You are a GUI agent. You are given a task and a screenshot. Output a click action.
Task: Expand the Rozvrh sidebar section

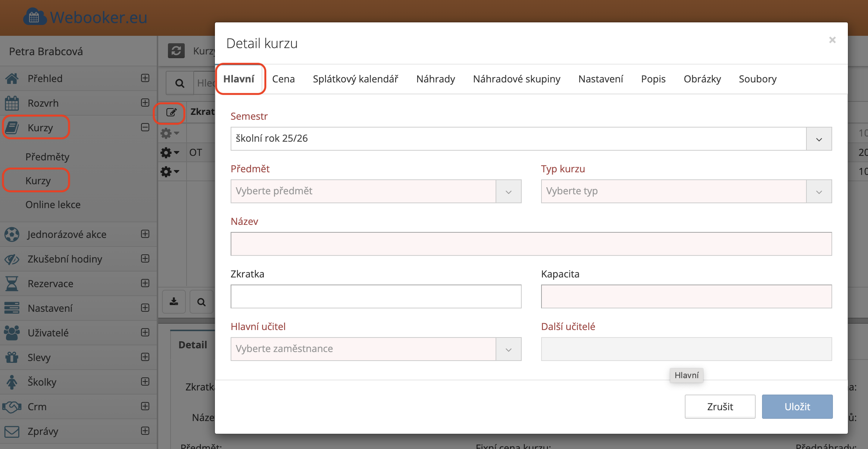click(x=145, y=103)
